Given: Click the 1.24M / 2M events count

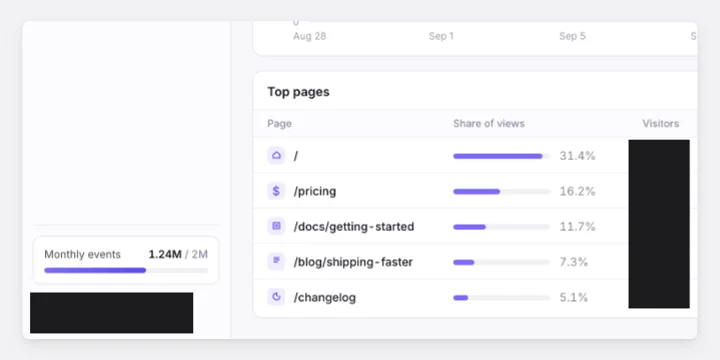Looking at the screenshot, I should pyautogui.click(x=178, y=254).
